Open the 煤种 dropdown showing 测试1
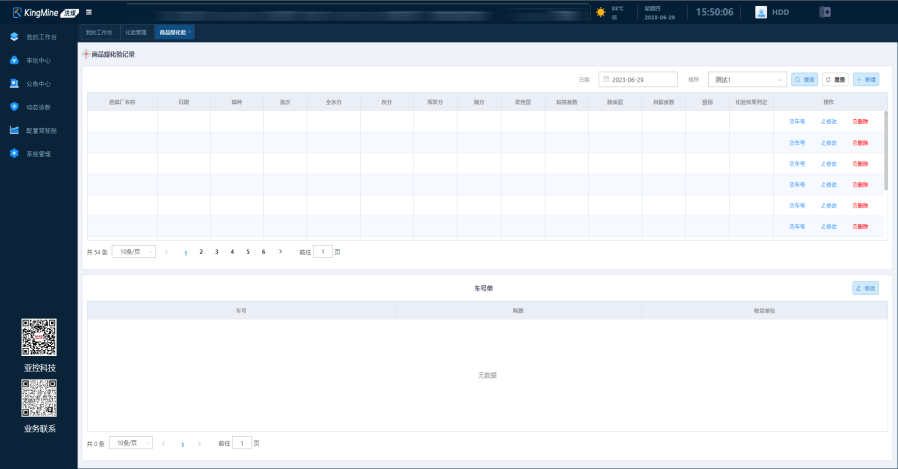The height and width of the screenshot is (469, 898). (x=747, y=80)
